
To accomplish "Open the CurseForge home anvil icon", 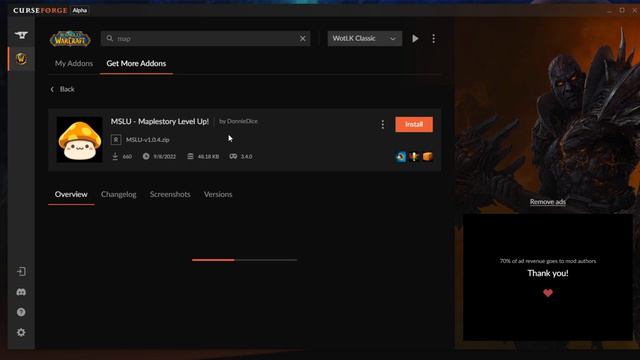I will 21,36.
